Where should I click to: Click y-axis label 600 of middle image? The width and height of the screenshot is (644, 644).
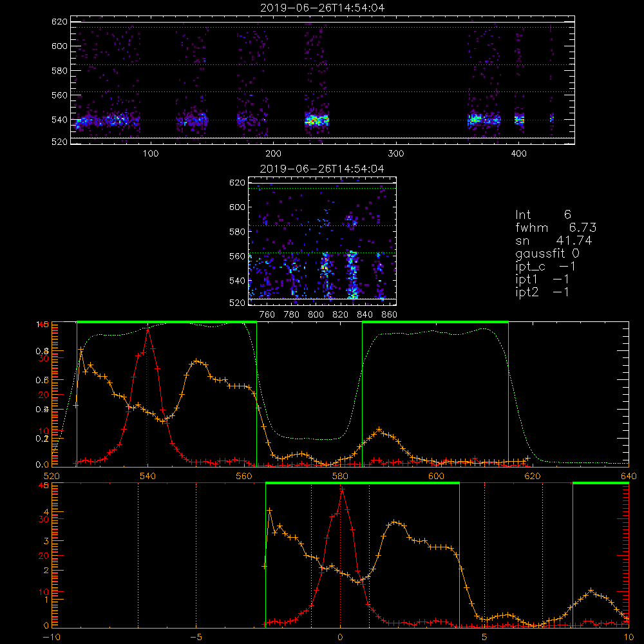[x=237, y=207]
